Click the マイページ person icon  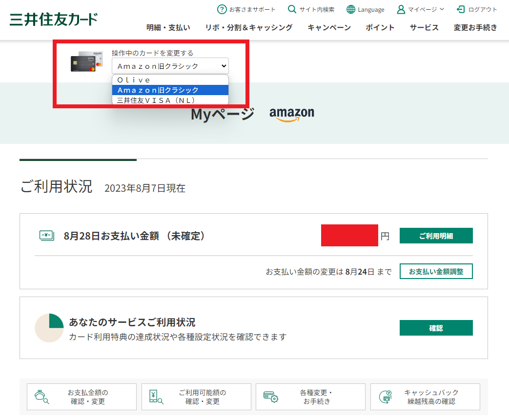(x=400, y=9)
